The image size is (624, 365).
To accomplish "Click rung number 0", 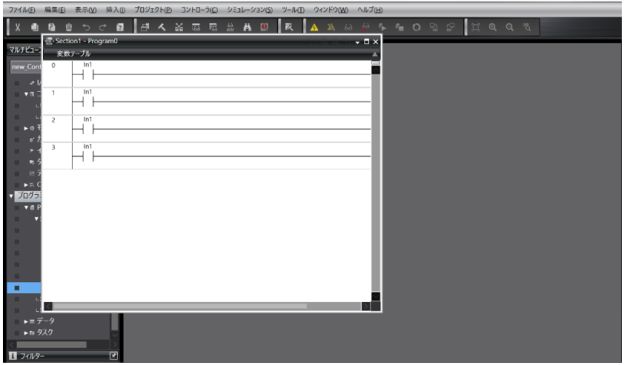I will coord(53,65).
